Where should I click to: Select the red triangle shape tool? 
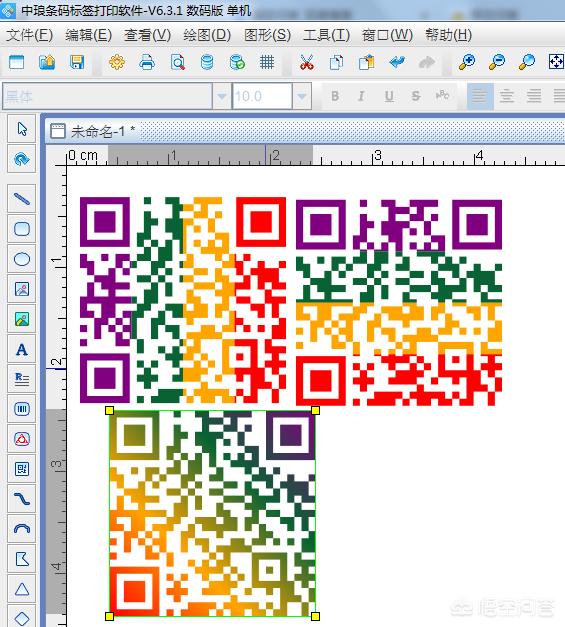(x=22, y=439)
